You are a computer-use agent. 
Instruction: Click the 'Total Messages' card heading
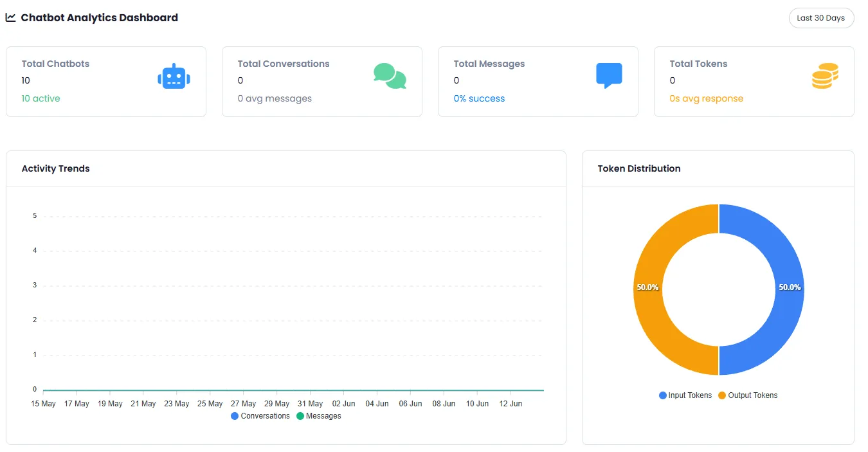tap(489, 64)
